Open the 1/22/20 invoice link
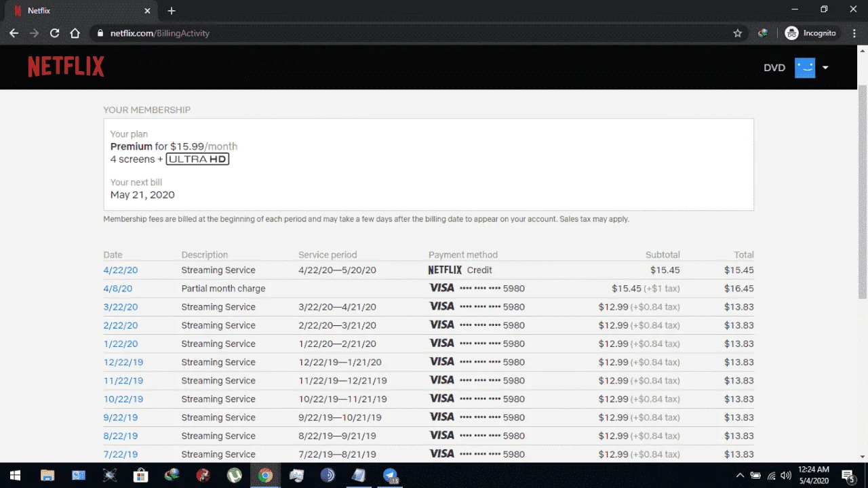 pyautogui.click(x=121, y=344)
